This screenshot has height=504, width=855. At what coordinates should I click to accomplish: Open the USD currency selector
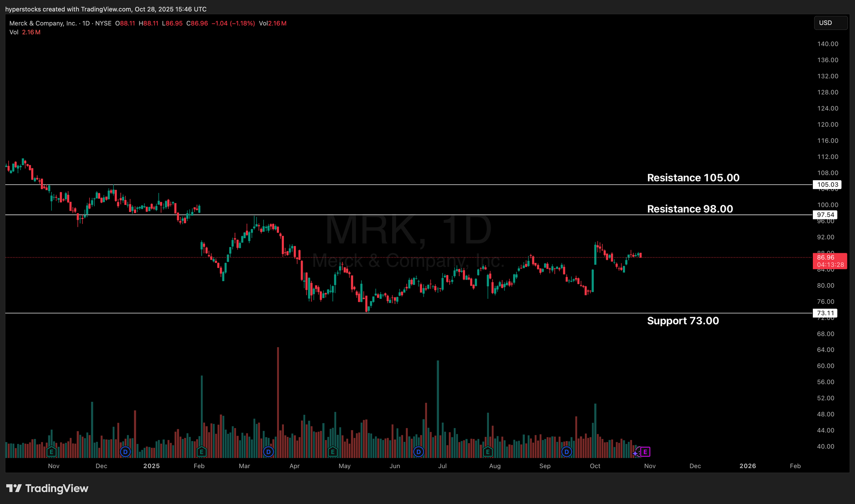coord(830,23)
